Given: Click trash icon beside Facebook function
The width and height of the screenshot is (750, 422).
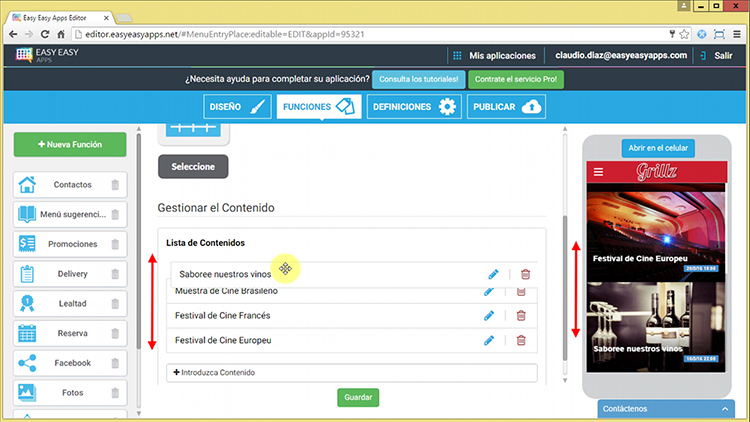Looking at the screenshot, I should (x=115, y=363).
